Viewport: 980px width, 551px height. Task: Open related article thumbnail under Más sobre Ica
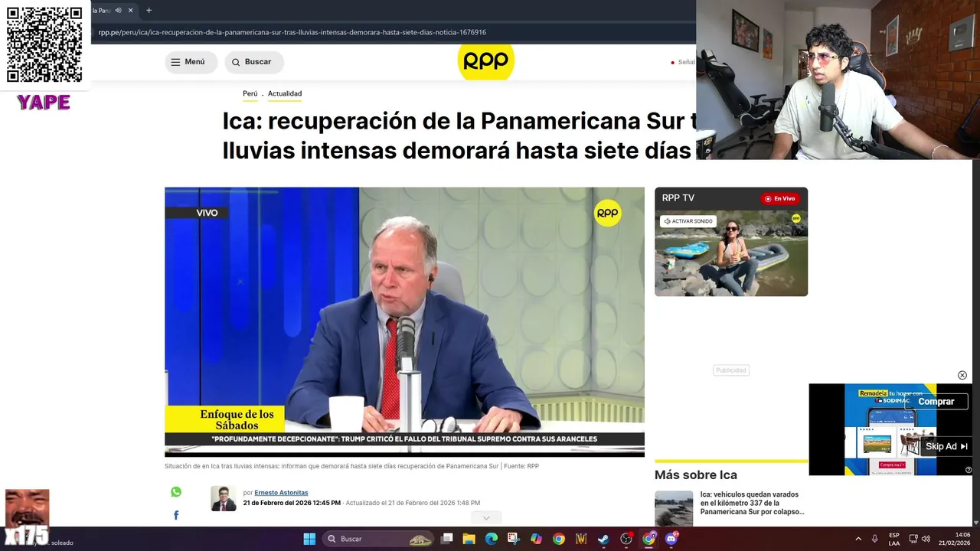(674, 508)
